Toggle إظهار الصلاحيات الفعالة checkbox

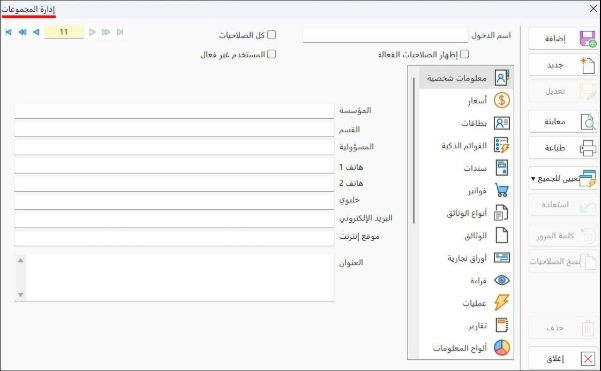pos(464,54)
